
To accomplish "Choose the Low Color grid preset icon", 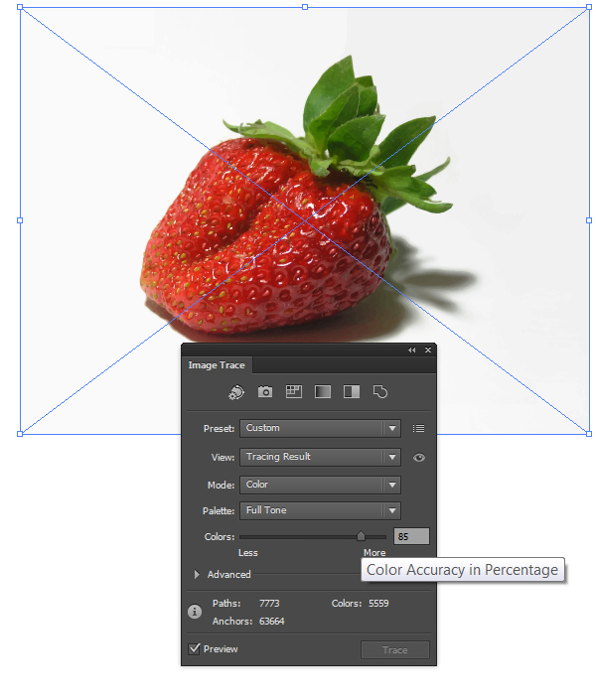I will [x=293, y=392].
